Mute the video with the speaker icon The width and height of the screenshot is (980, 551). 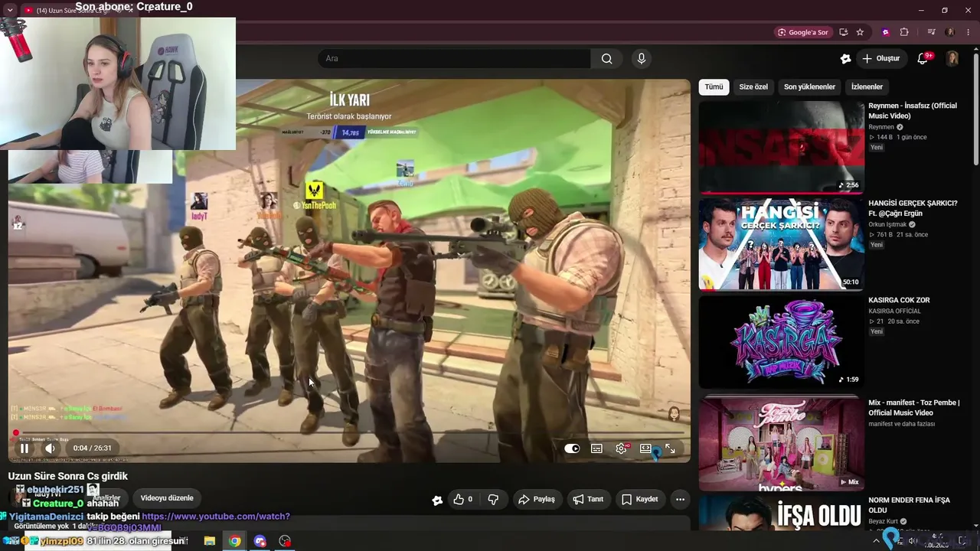pos(50,448)
